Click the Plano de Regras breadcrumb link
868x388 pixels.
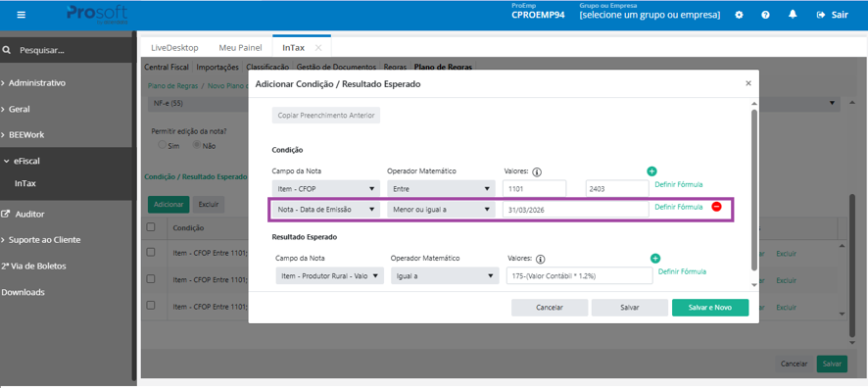(172, 86)
